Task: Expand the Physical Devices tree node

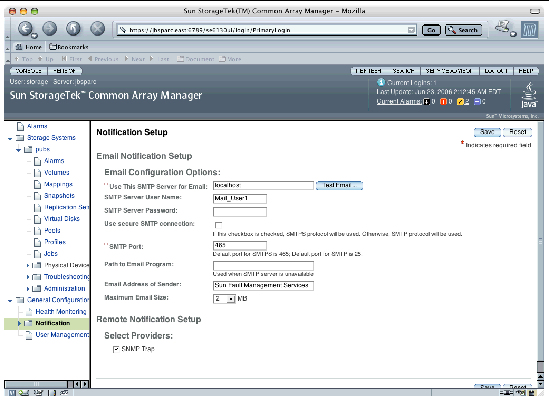Action: (x=28, y=265)
